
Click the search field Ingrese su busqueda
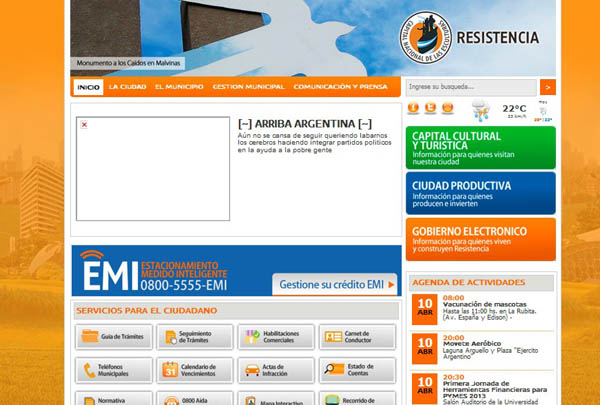(471, 87)
